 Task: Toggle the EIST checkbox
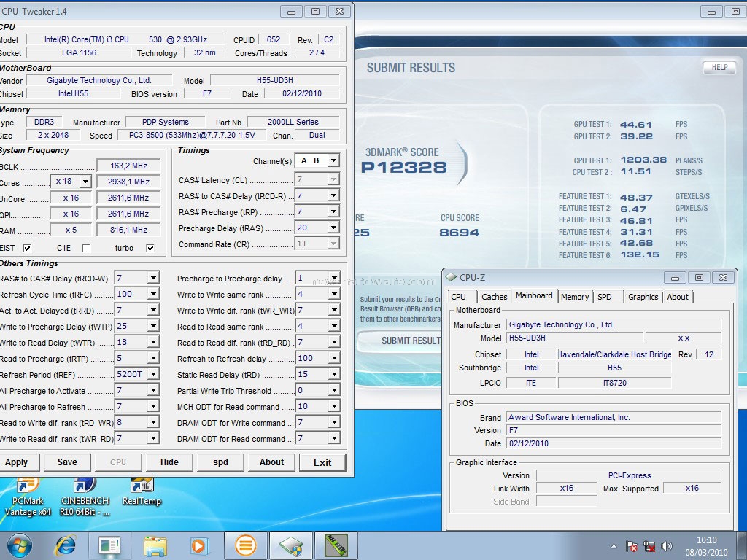(x=27, y=248)
